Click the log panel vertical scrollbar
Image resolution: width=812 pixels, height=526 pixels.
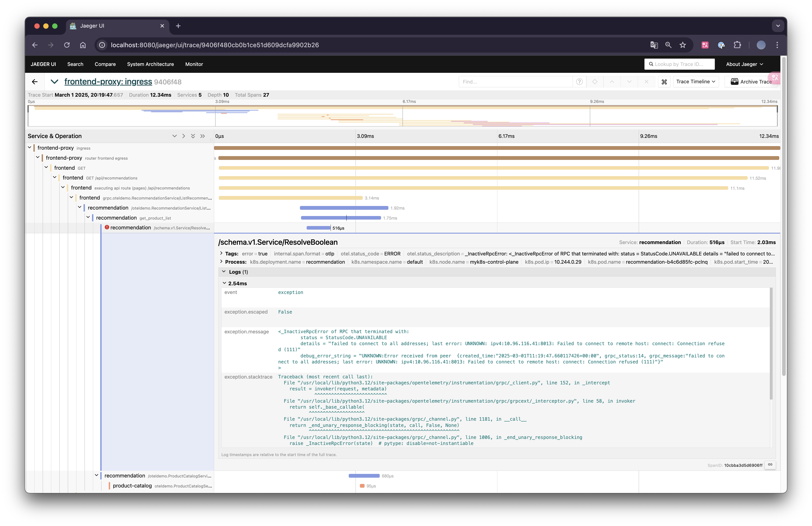pos(771,344)
